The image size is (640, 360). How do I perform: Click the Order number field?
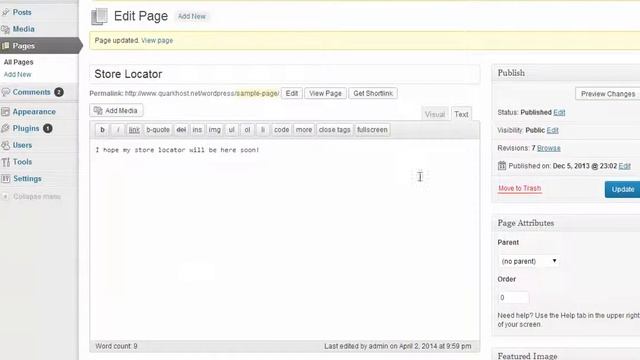(x=513, y=298)
